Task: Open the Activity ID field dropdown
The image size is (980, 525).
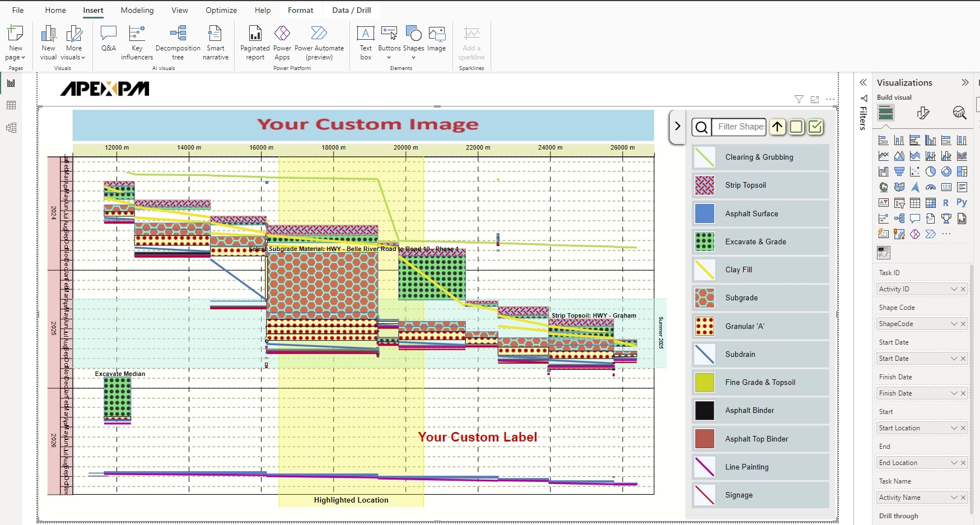Action: (955, 289)
